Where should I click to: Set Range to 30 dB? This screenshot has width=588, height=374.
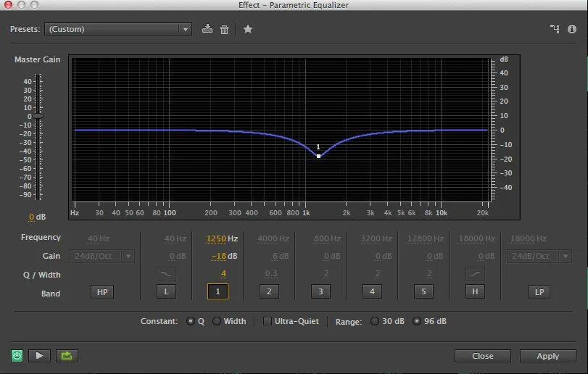click(374, 321)
